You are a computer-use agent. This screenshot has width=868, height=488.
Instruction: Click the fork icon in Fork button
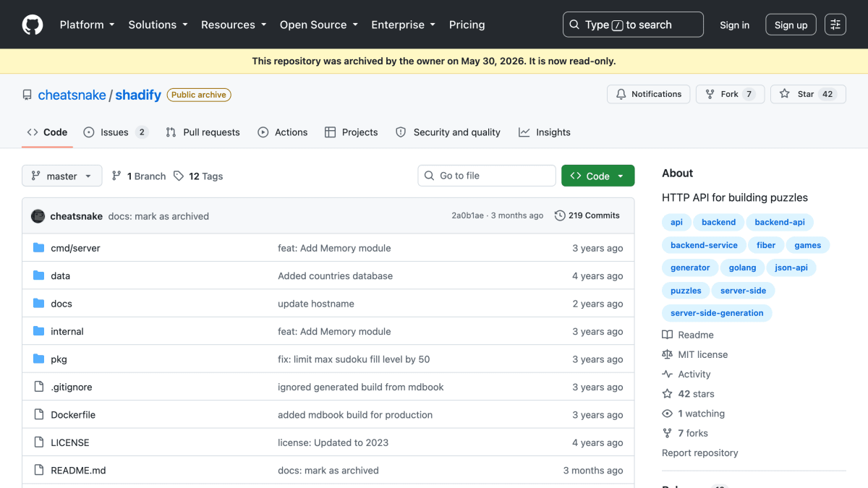tap(710, 94)
